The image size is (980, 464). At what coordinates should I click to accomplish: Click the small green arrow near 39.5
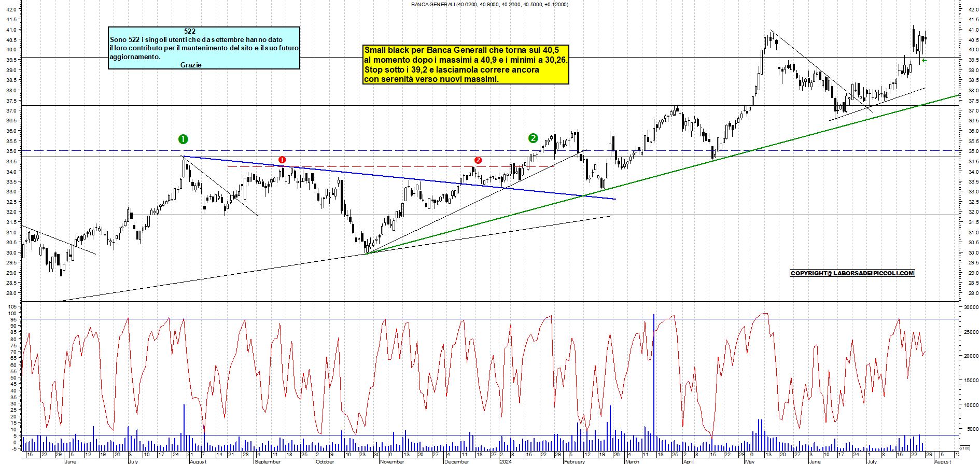point(925,61)
